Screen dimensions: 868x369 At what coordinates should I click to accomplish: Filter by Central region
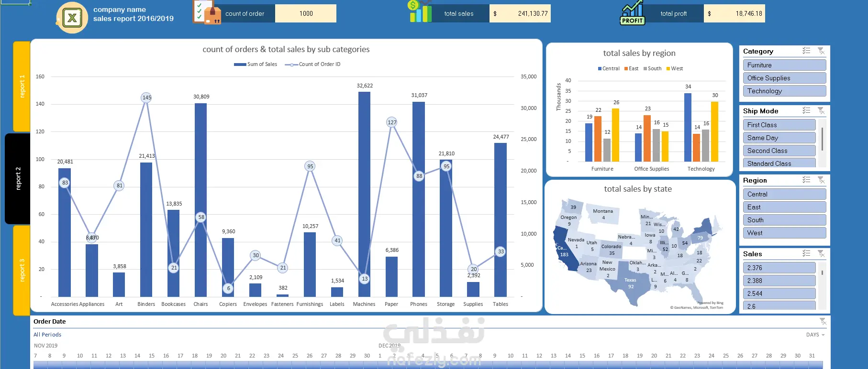784,194
